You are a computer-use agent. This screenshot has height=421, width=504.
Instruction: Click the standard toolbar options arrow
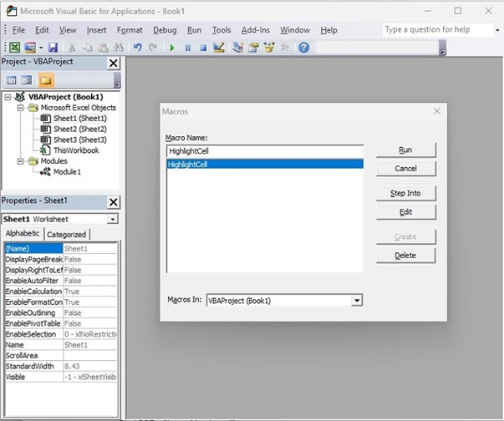coord(443,48)
